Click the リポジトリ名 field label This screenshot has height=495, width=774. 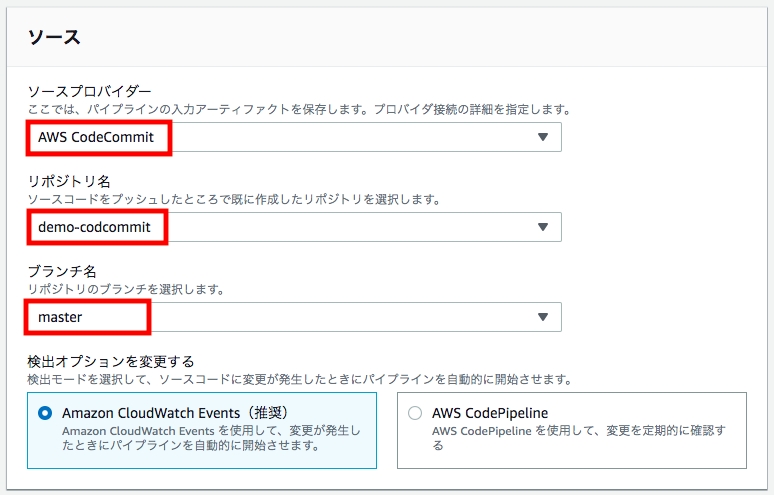(69, 181)
